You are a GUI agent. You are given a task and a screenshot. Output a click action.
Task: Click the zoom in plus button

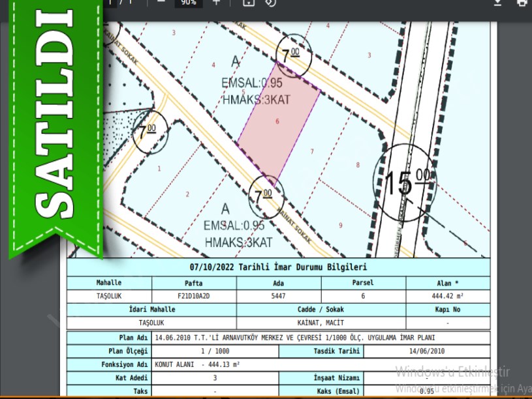click(217, 2)
